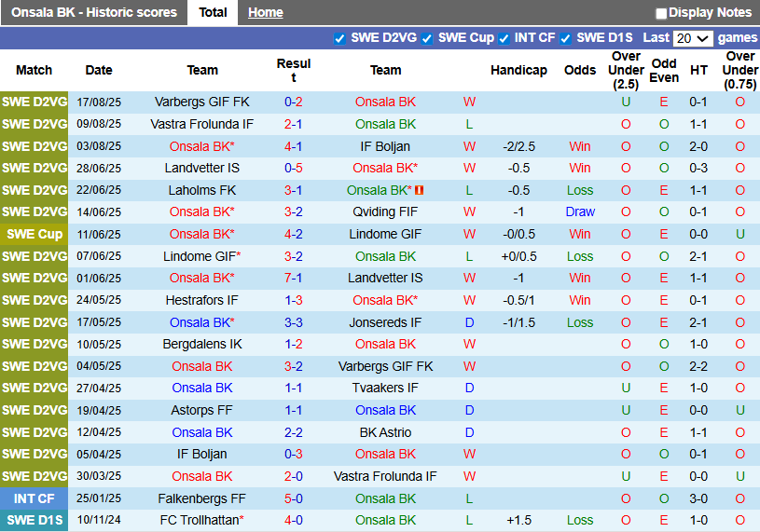
Task: Switch to the Total tab
Action: pos(213,13)
